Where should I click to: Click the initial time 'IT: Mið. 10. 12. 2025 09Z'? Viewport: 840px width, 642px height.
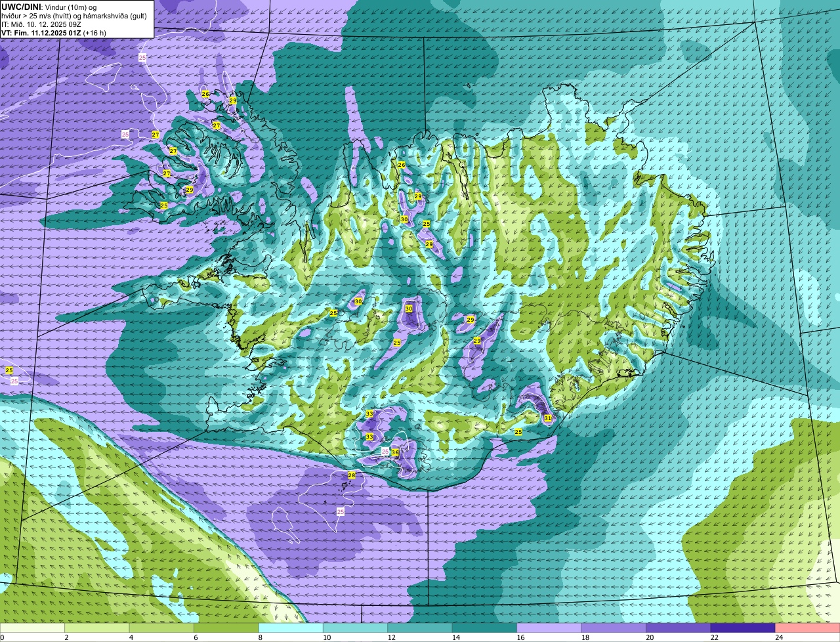click(41, 24)
